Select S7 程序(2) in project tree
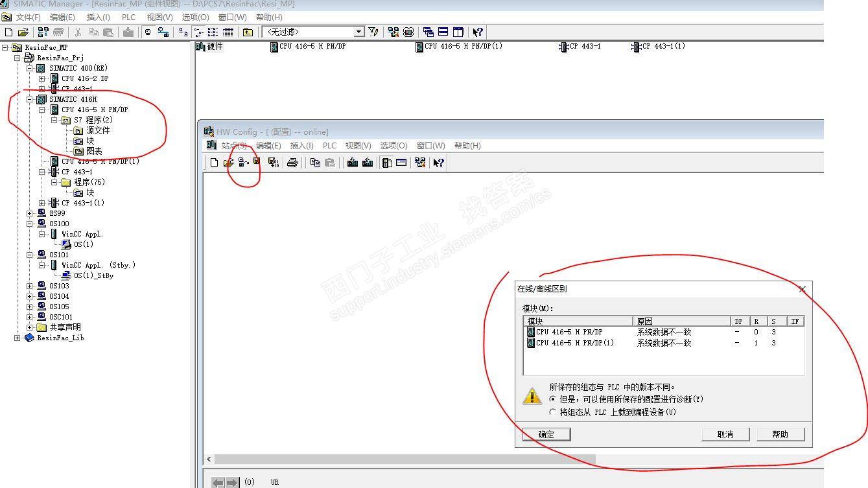The image size is (868, 488). [93, 120]
